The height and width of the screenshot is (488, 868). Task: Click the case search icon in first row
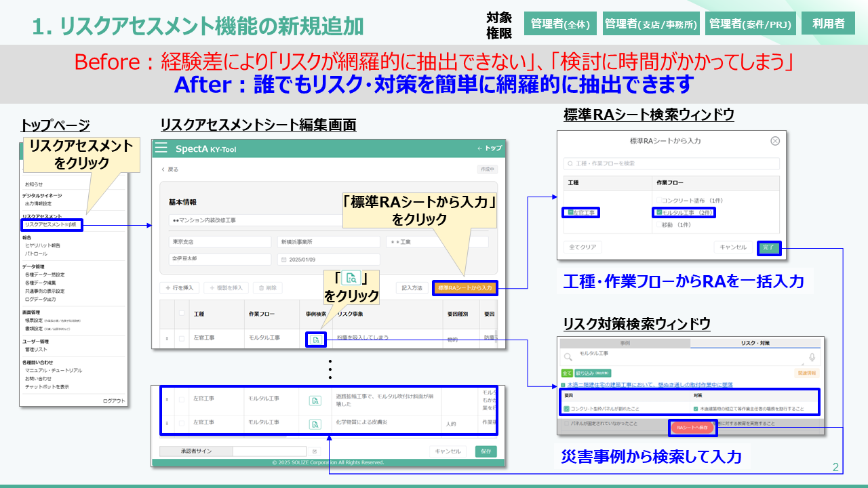pyautogui.click(x=315, y=339)
